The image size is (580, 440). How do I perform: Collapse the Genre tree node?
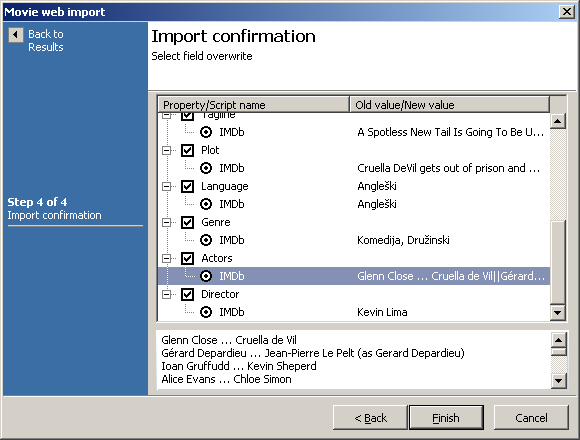click(x=166, y=222)
